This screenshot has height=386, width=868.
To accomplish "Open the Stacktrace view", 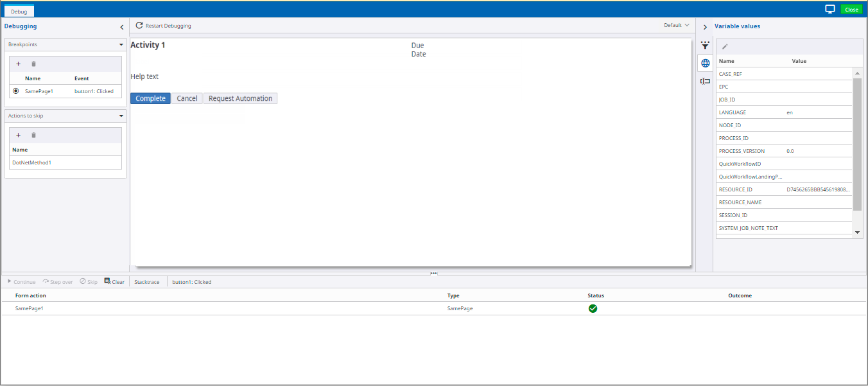I will click(146, 281).
